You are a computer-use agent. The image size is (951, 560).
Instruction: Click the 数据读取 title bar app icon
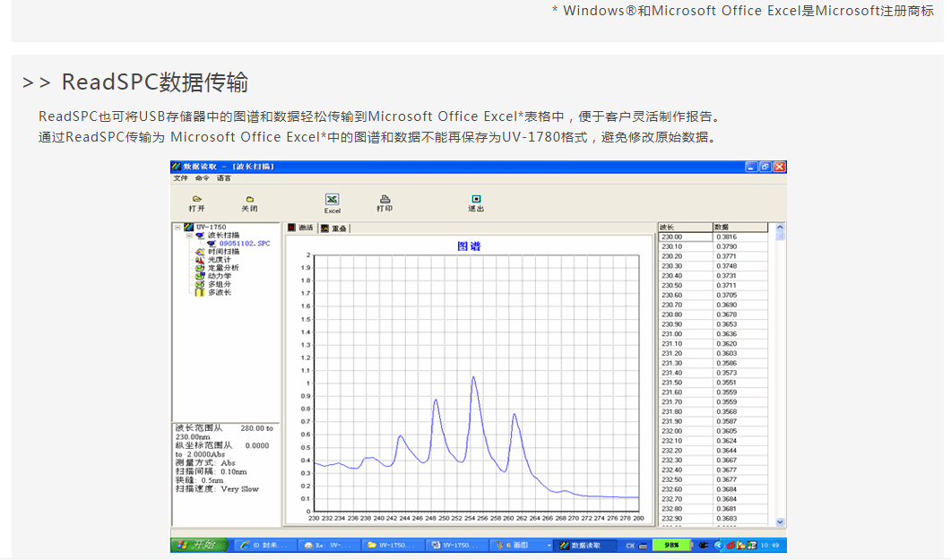(177, 167)
